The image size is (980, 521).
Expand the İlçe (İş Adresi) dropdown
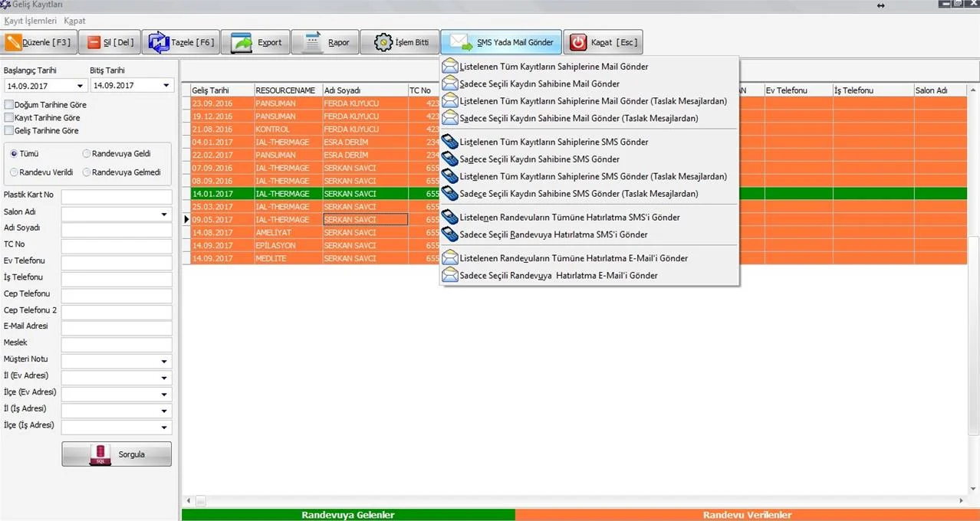click(164, 428)
